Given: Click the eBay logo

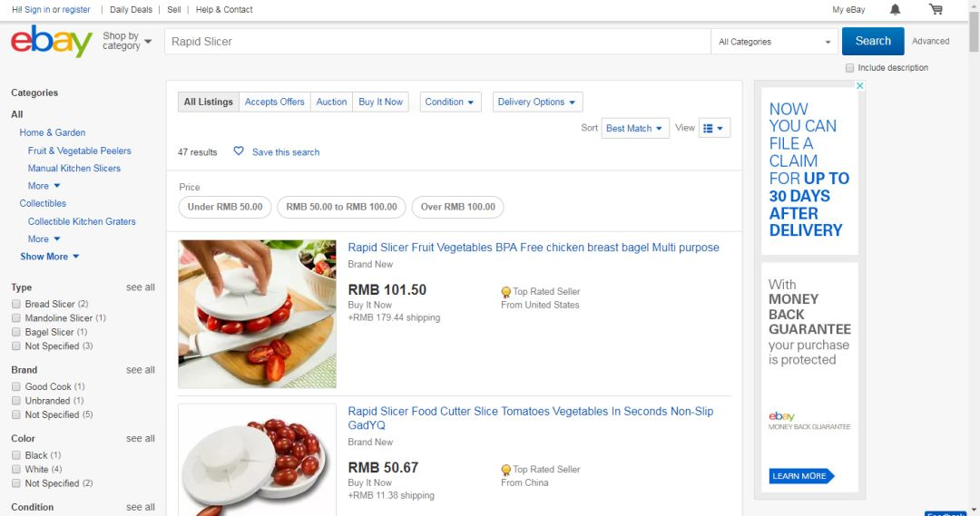Looking at the screenshot, I should pyautogui.click(x=52, y=41).
